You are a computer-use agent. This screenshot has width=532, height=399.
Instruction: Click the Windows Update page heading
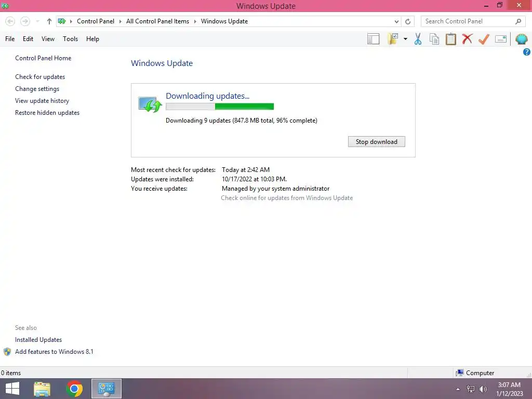[162, 63]
